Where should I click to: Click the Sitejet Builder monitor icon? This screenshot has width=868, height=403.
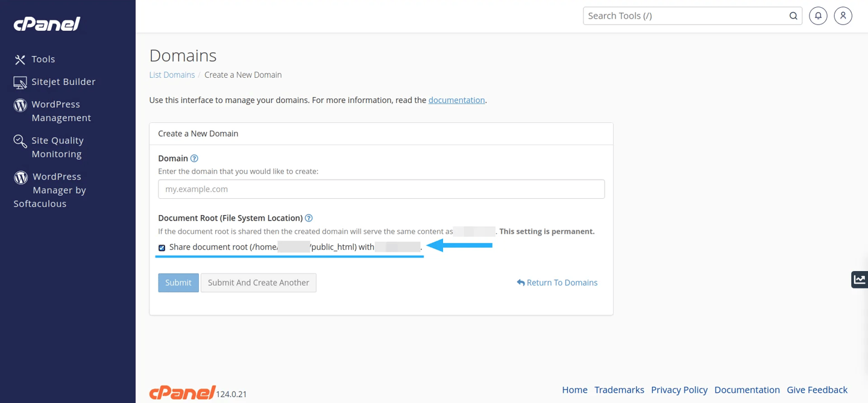[20, 83]
